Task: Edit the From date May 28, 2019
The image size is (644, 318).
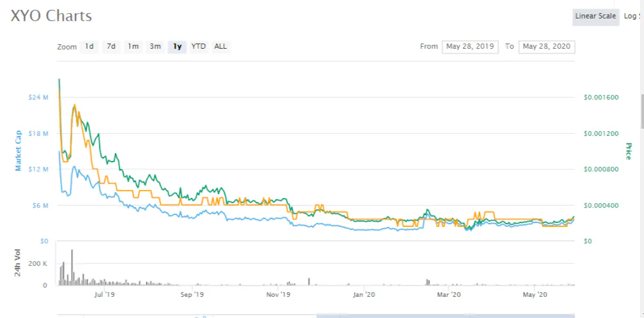Action: coord(470,47)
